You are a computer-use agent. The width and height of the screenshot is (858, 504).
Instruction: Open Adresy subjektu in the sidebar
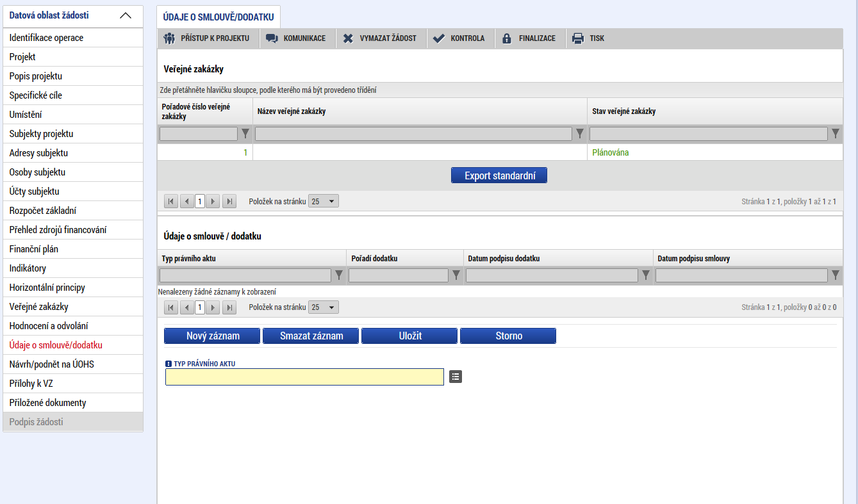coord(73,153)
